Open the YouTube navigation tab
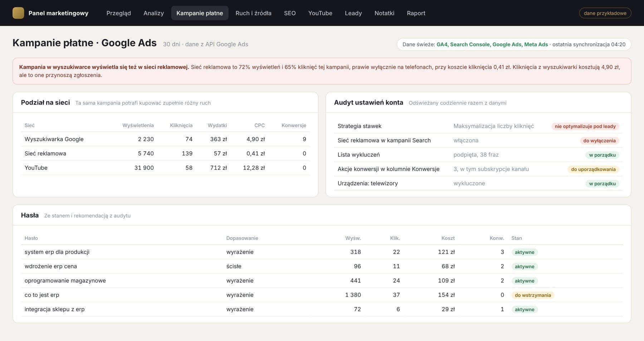 click(x=320, y=13)
